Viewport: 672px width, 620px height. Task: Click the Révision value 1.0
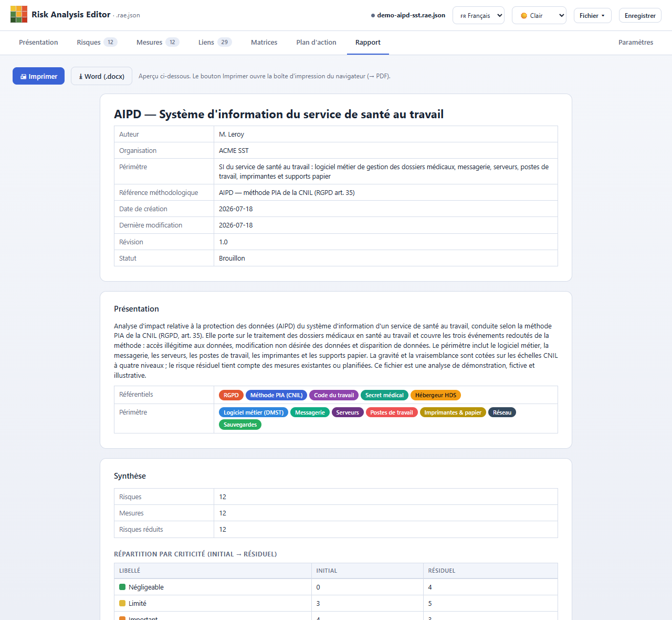coord(223,242)
